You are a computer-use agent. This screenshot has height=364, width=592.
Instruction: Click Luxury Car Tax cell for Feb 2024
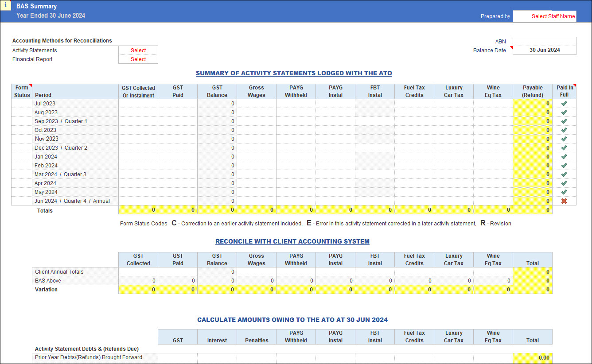click(454, 165)
